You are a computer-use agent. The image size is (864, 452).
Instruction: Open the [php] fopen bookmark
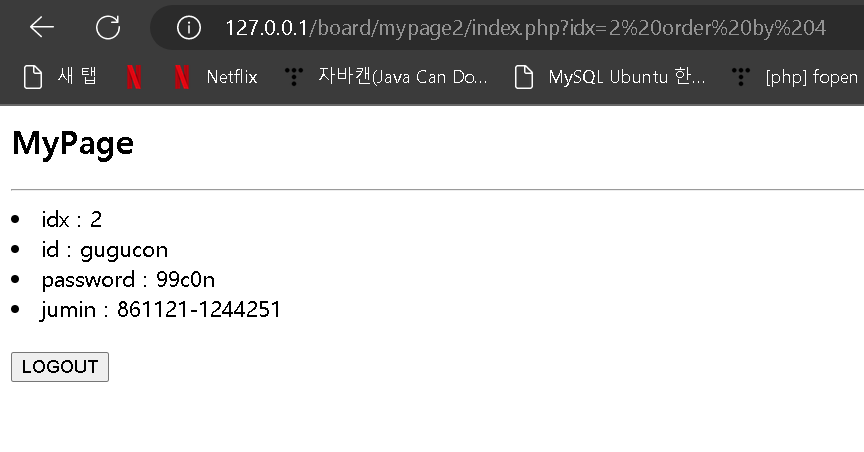(x=795, y=77)
